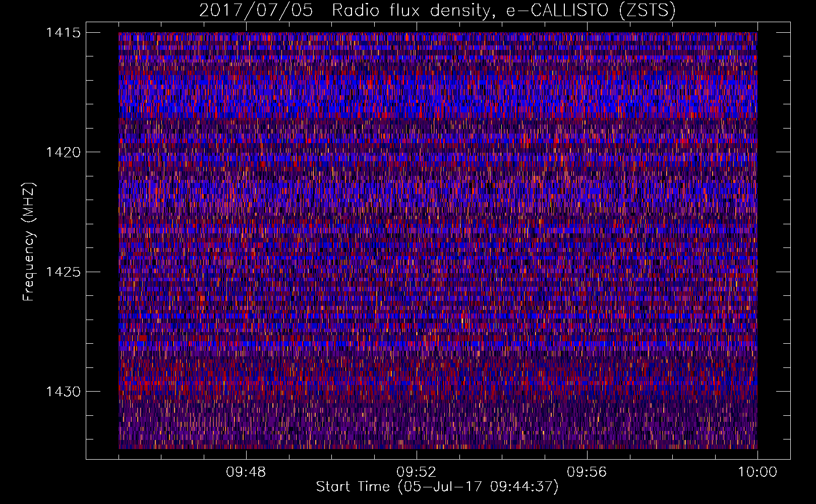This screenshot has width=816, height=504.
Task: Click the 'Start Time (05-Jul-17 09:44:37)' label
Action: [437, 487]
